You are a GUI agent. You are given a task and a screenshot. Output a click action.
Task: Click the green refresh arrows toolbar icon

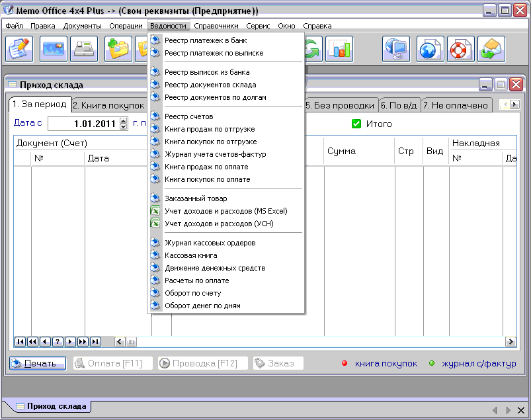pyautogui.click(x=313, y=49)
